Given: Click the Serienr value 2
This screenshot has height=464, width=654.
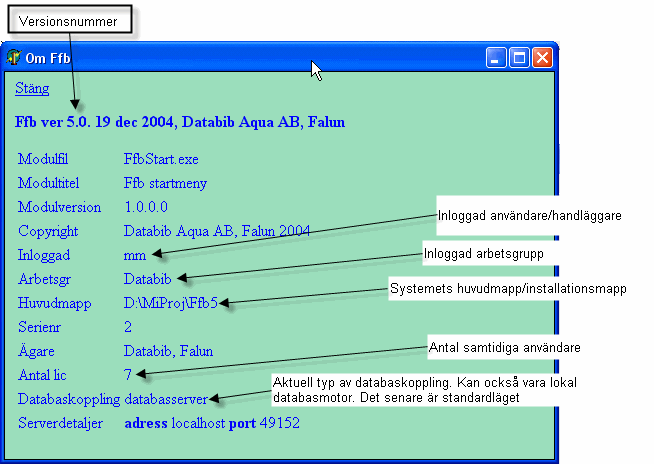Looking at the screenshot, I should point(128,327).
